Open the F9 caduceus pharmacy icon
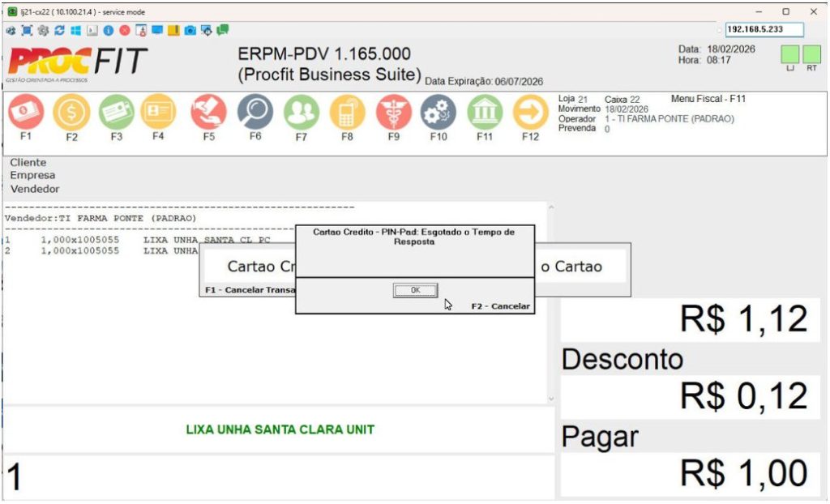 click(x=393, y=113)
